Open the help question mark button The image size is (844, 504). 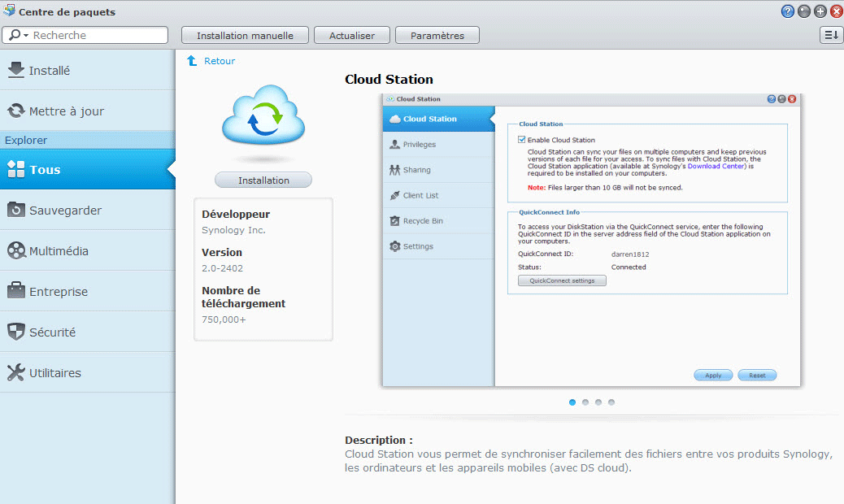click(x=787, y=11)
